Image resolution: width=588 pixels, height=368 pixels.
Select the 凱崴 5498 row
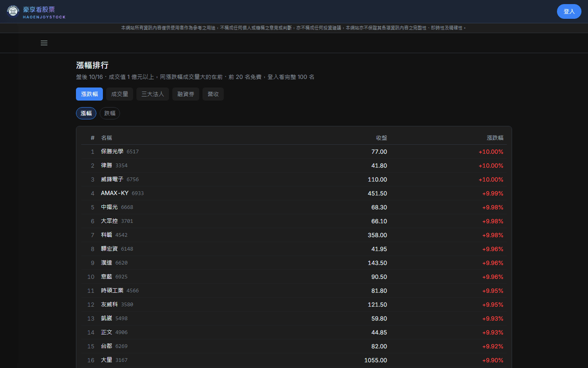coord(294,319)
